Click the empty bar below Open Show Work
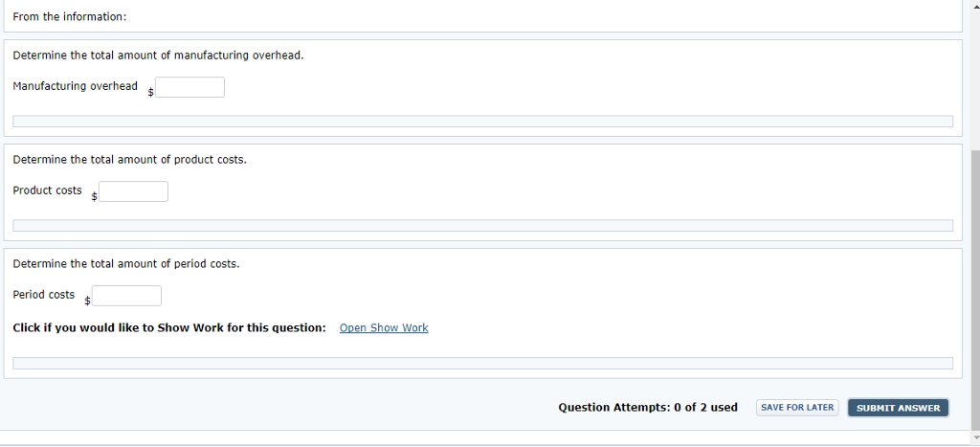980x447 pixels. tap(482, 363)
